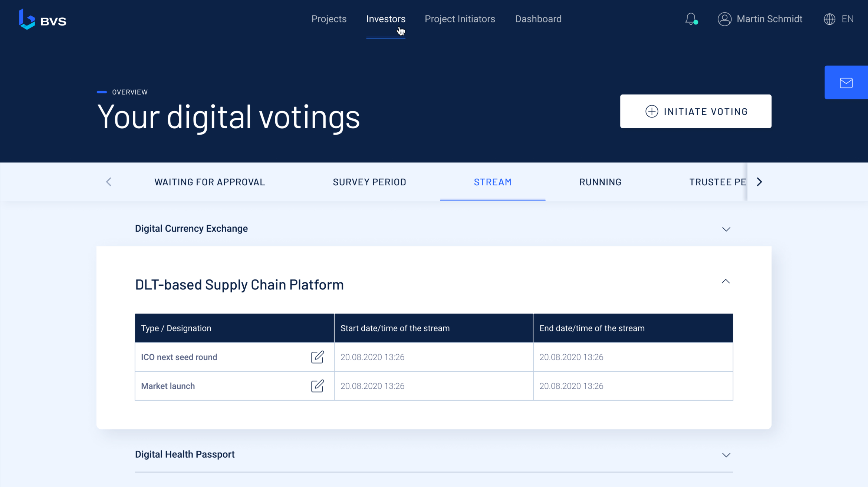The height and width of the screenshot is (487, 868).
Task: Click the BVS logo icon
Action: click(x=27, y=19)
